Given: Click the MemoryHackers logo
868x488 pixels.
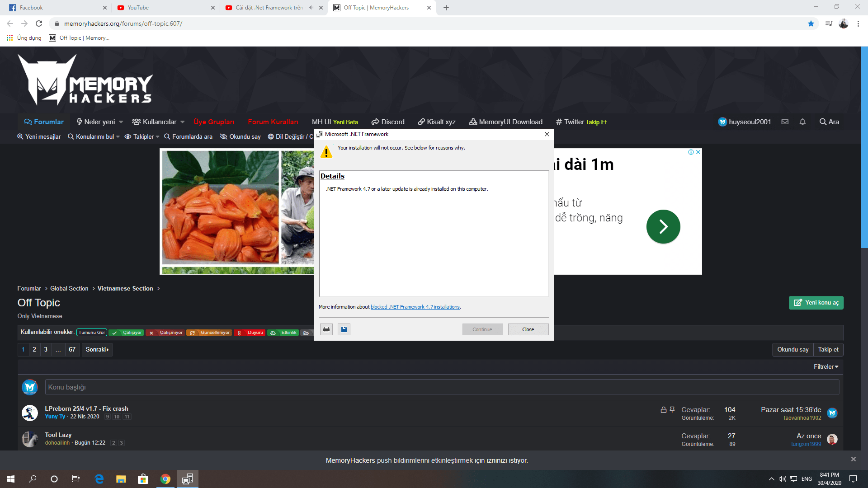Looking at the screenshot, I should [85, 80].
